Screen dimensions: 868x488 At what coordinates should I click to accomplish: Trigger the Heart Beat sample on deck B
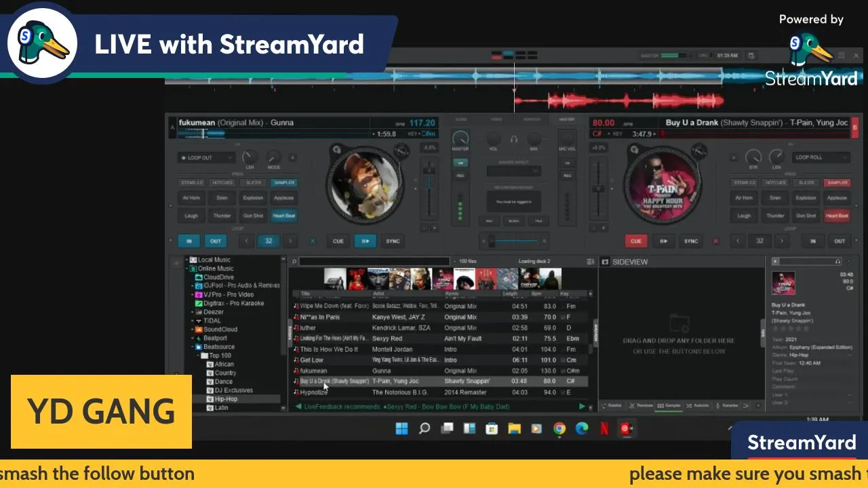point(837,216)
